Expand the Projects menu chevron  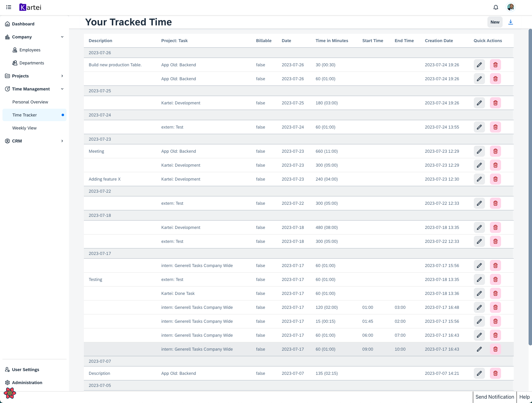(62, 76)
